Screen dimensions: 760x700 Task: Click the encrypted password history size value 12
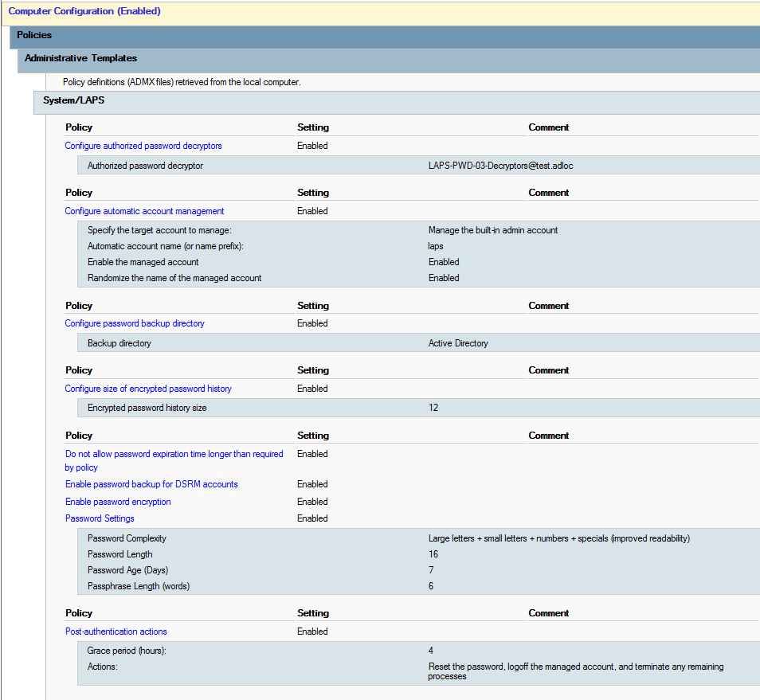coord(433,408)
